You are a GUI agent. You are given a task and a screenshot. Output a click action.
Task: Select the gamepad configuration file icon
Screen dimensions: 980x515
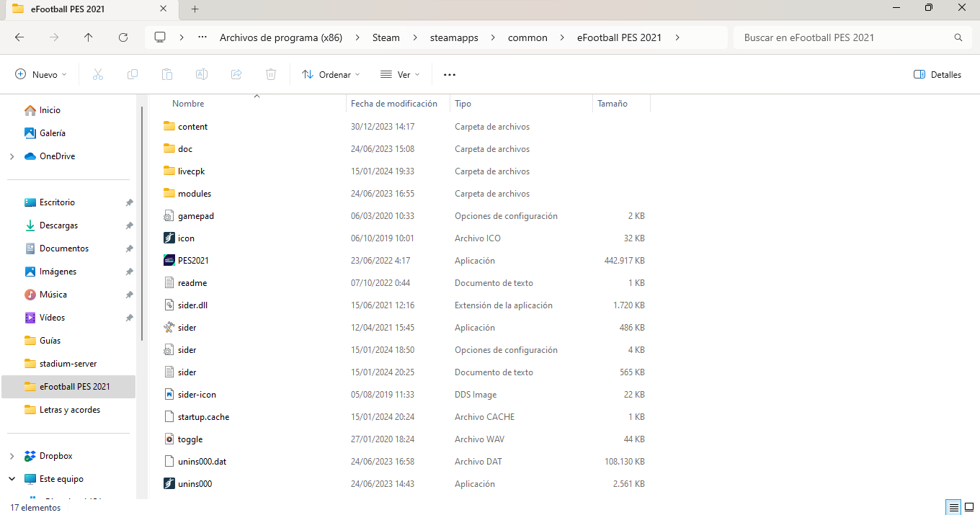169,215
